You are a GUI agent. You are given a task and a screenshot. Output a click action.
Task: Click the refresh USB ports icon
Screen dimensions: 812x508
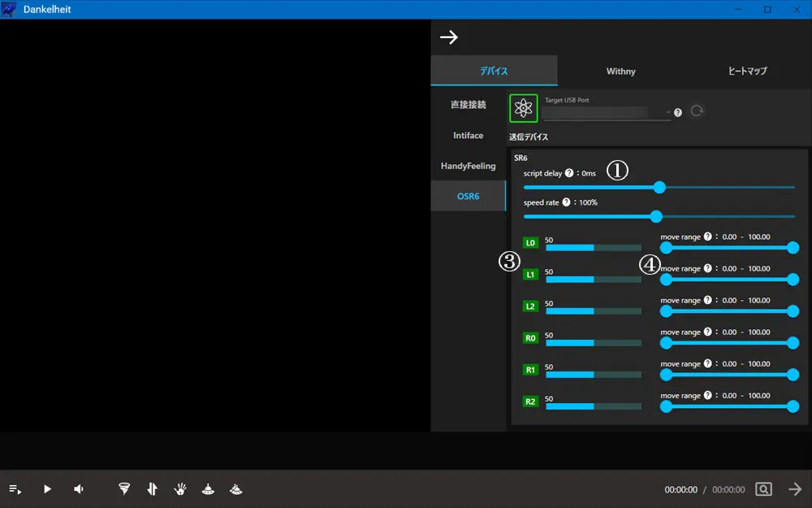697,111
